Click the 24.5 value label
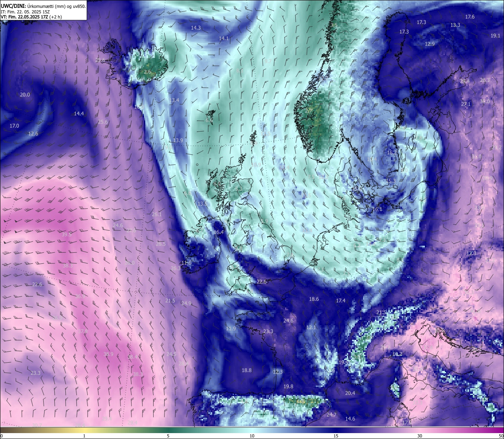This screenshot has height=439, width=504. [x=171, y=354]
